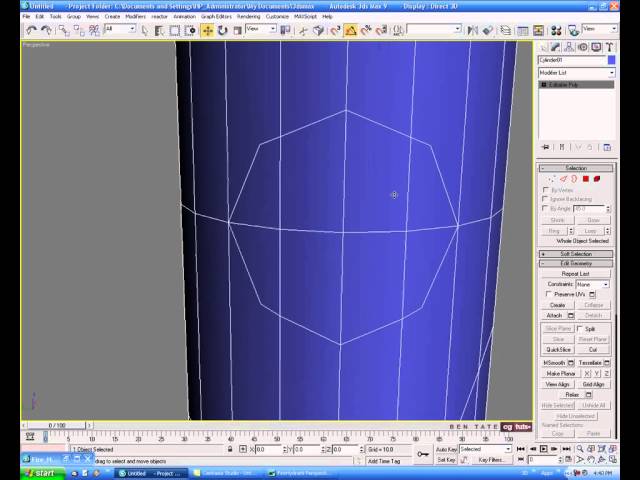Screen dimensions: 640x480
Task: Expand the Soft Selection rollout
Action: (576, 254)
